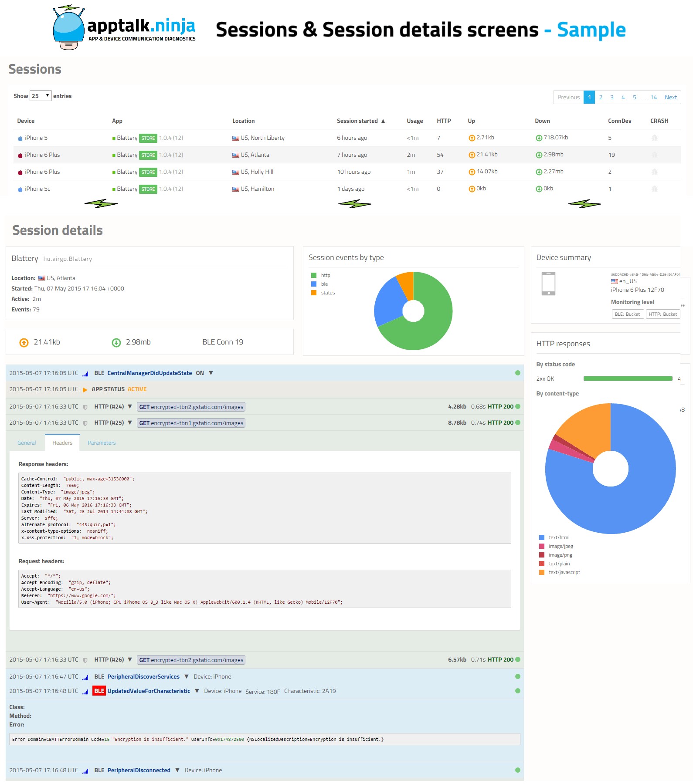
Task: Click the 'Encryption is insufficient' error message box
Action: pyautogui.click(x=265, y=739)
